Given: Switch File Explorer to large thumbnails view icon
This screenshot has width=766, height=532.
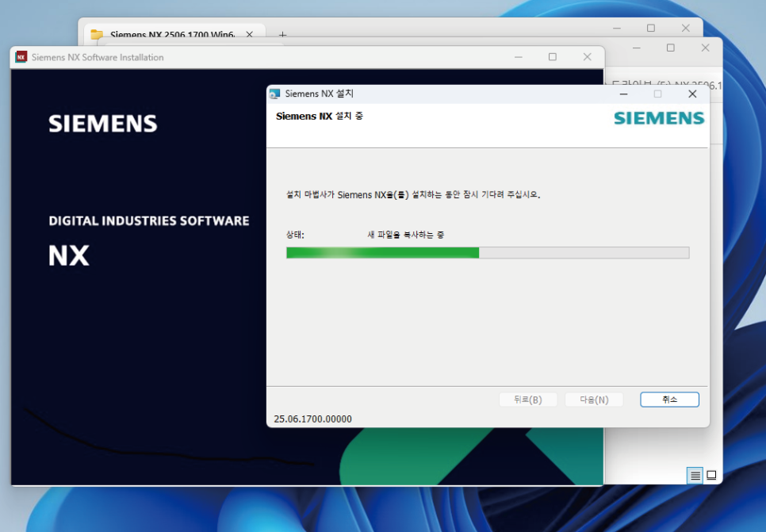Looking at the screenshot, I should [712, 475].
